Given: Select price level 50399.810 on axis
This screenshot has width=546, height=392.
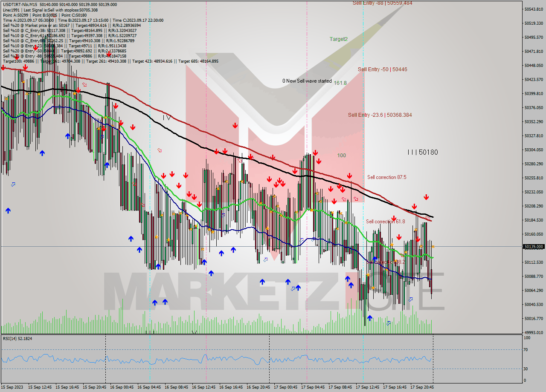Looking at the screenshot, I should tap(534, 93).
